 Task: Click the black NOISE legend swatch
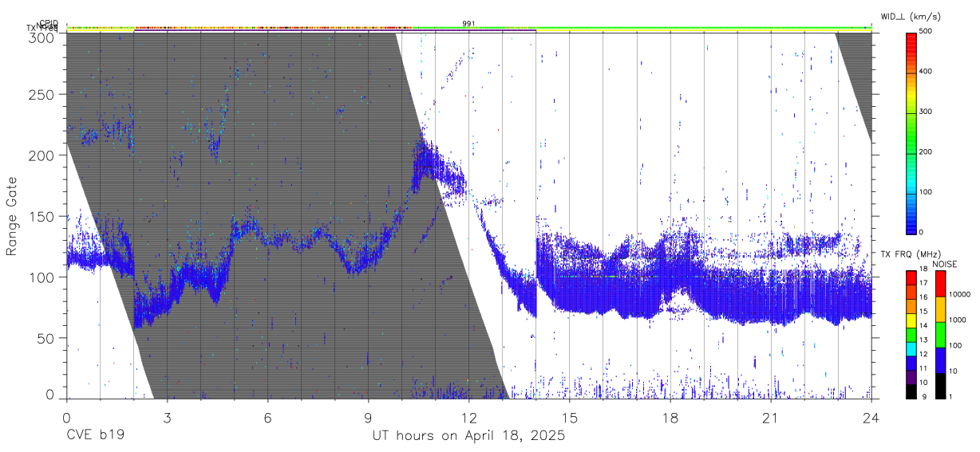coord(939,386)
